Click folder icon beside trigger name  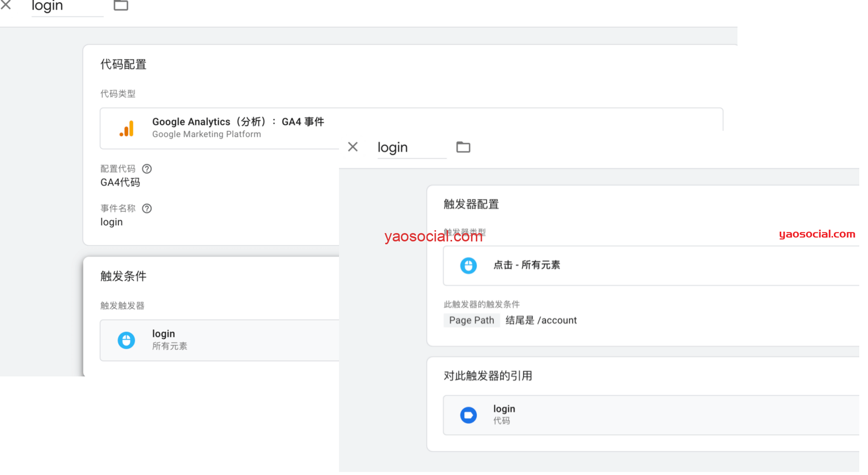tap(463, 147)
